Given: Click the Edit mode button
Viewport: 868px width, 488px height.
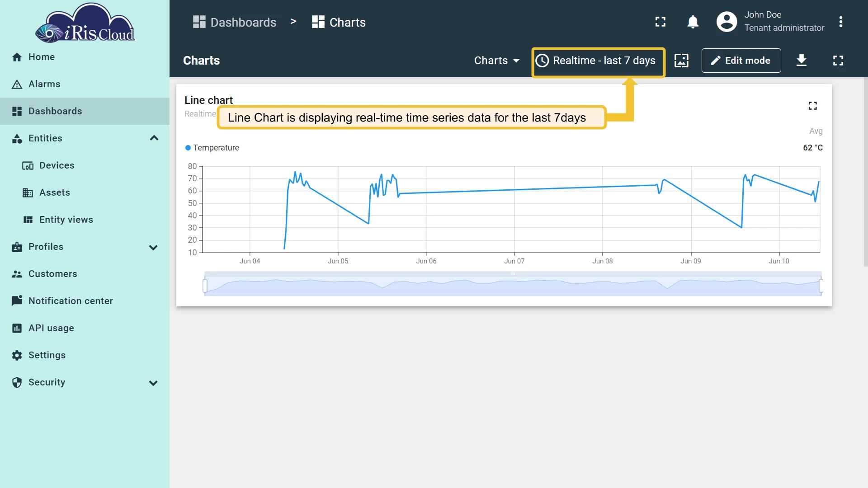Looking at the screenshot, I should [x=741, y=61].
